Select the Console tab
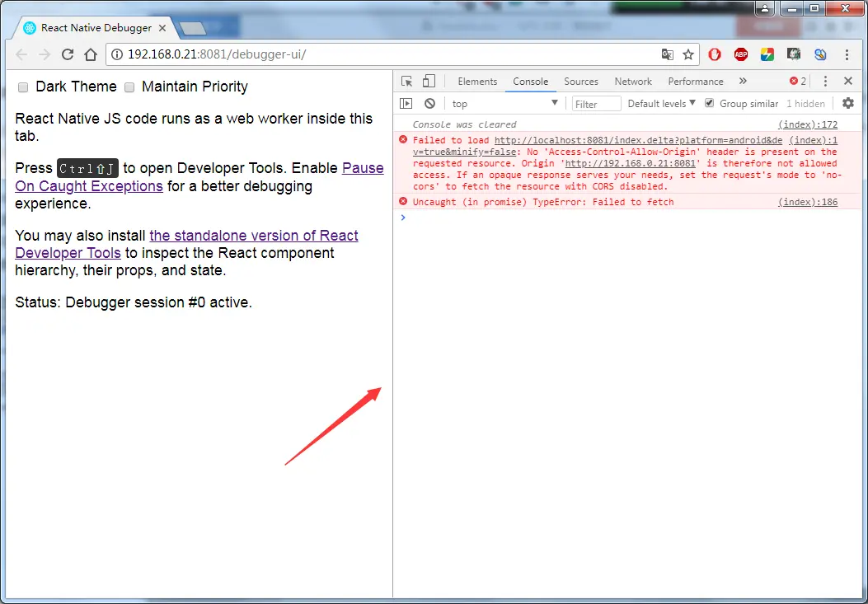The height and width of the screenshot is (604, 868). point(530,82)
